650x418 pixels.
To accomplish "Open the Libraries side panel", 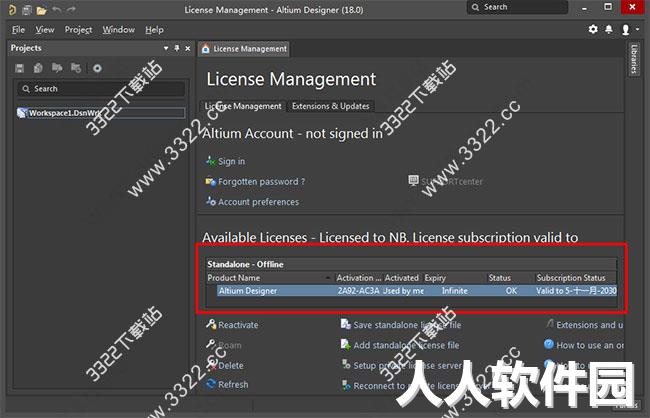I will (633, 59).
